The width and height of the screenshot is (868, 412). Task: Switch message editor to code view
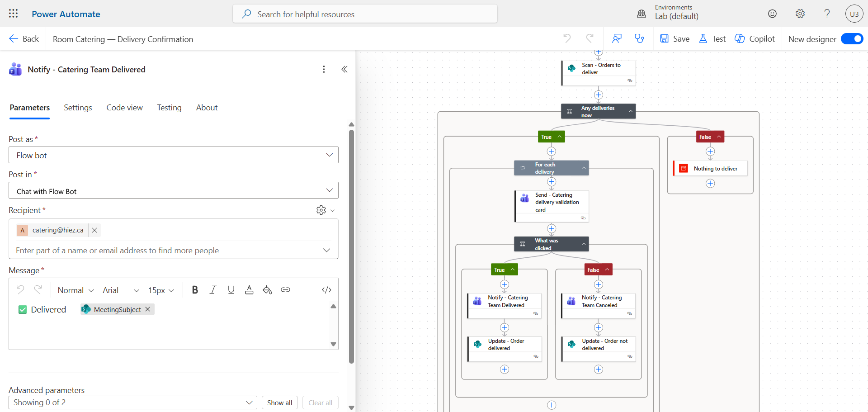[x=327, y=290]
